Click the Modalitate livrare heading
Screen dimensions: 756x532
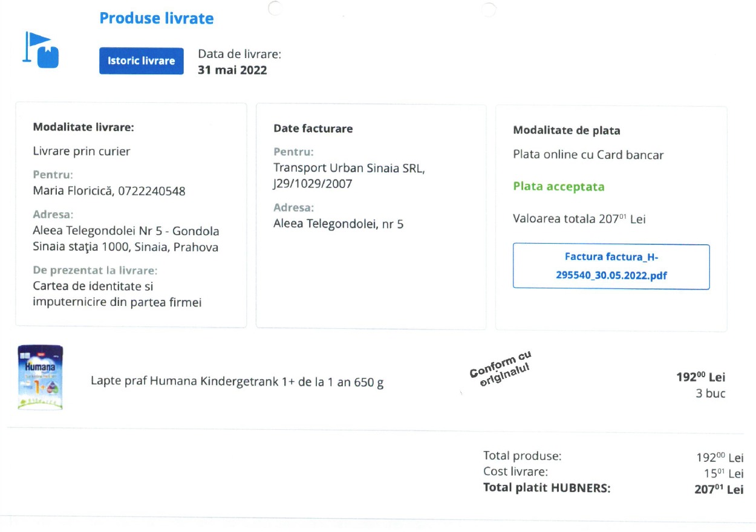83,128
